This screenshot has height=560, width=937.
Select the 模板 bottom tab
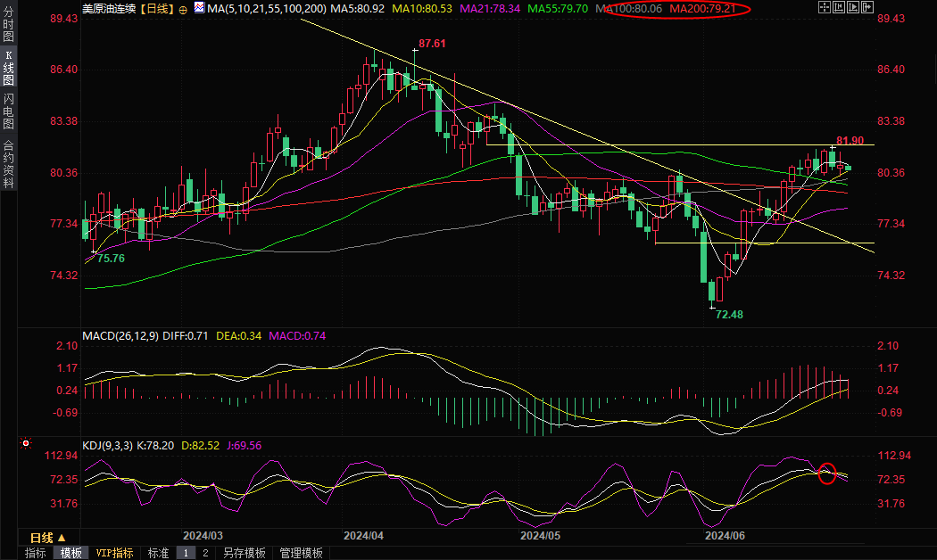[x=71, y=553]
